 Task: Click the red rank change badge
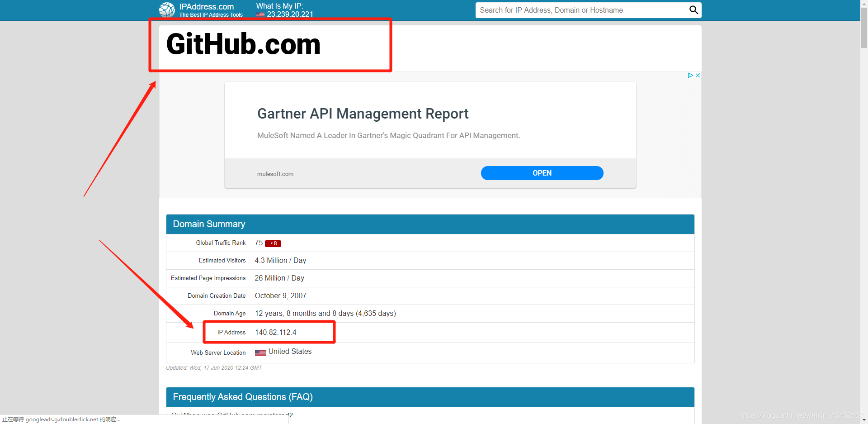pos(273,243)
